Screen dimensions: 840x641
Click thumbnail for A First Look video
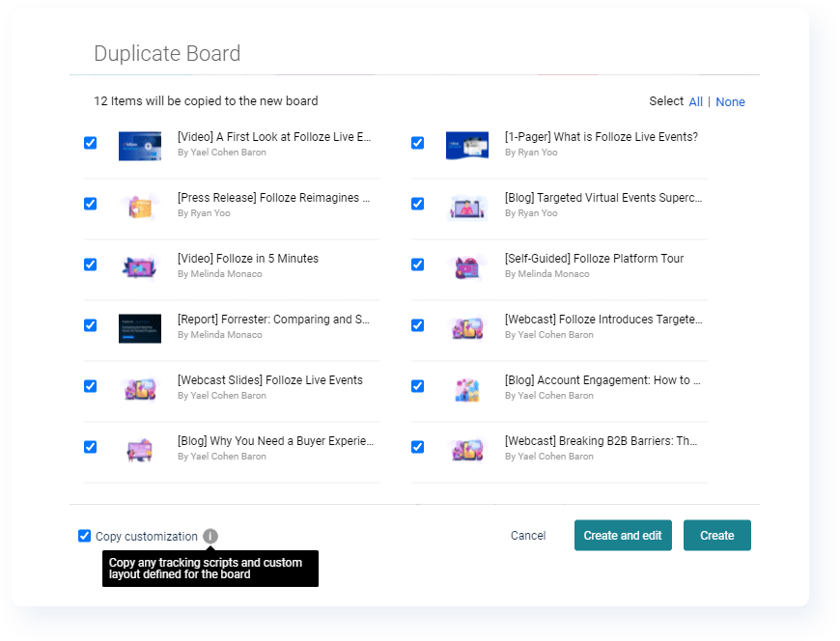(x=140, y=146)
